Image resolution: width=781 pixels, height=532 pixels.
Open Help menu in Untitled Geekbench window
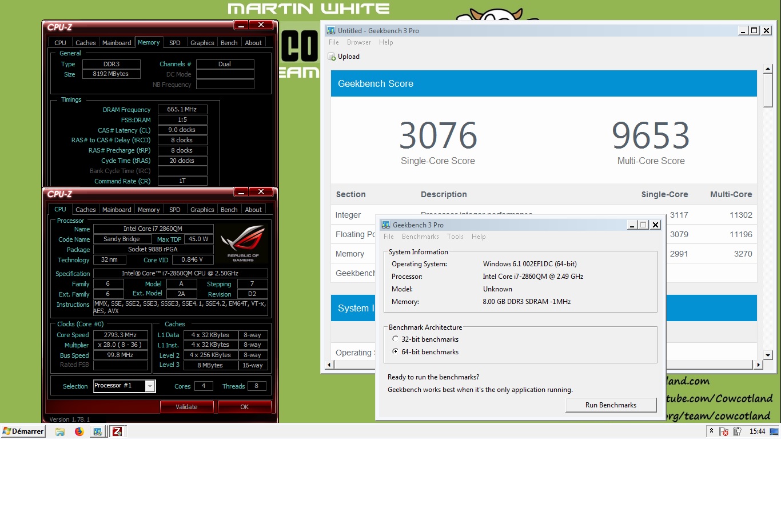click(386, 42)
